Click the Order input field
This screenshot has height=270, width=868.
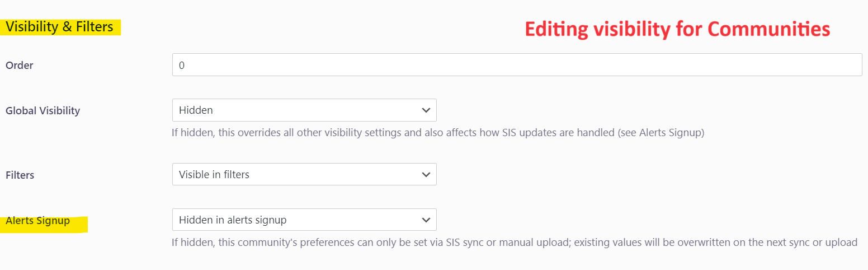click(517, 65)
